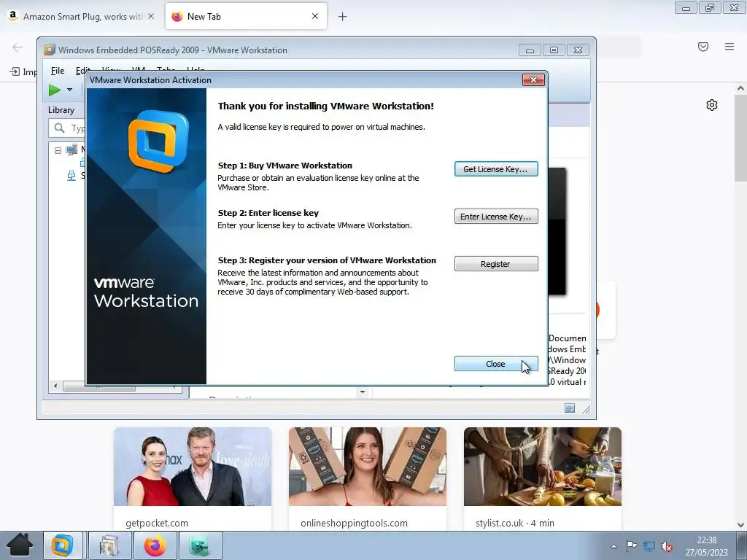Viewport: 747px width, 560px height.
Task: Open the stylist.co.uk cooking story thumbnail
Action: [x=543, y=467]
